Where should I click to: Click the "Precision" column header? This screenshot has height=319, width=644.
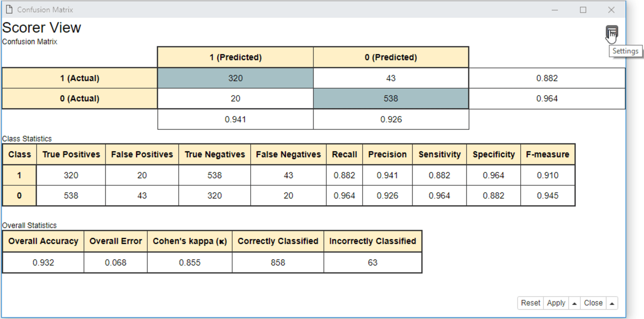click(387, 154)
